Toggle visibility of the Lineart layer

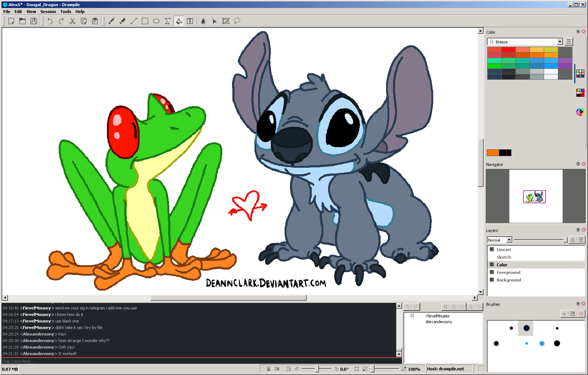click(x=492, y=249)
